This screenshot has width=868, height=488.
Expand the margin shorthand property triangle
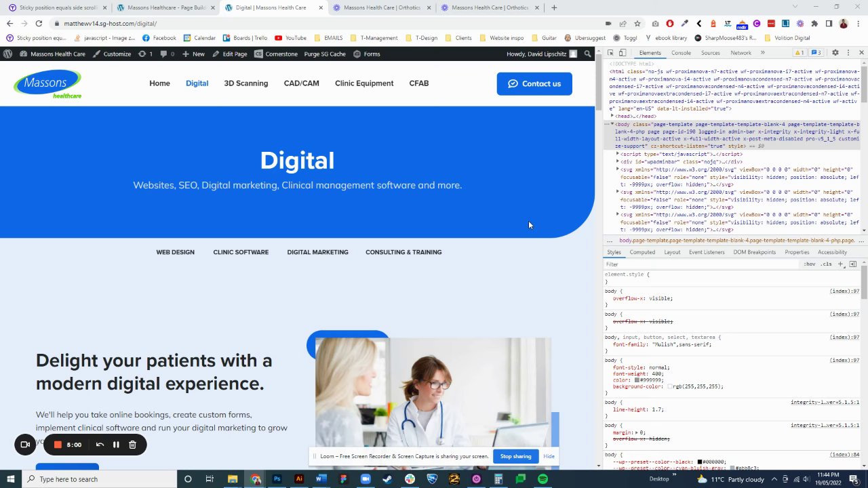[637, 432]
